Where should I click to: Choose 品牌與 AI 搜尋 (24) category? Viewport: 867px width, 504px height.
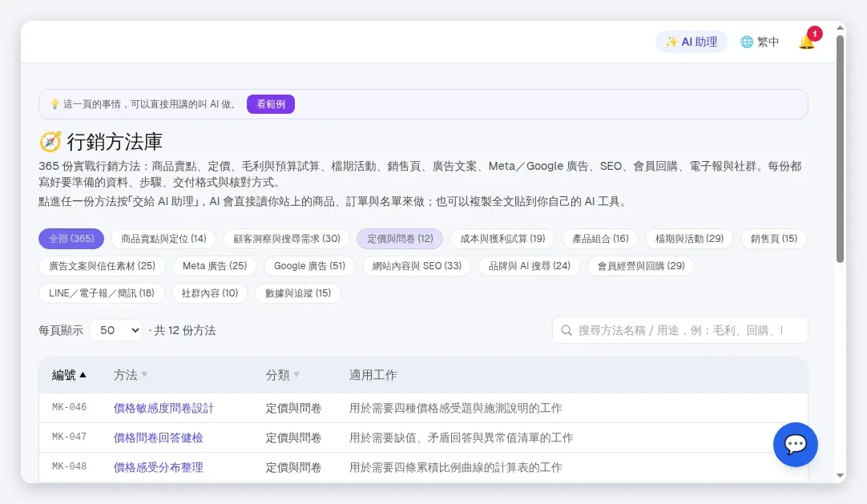click(529, 266)
